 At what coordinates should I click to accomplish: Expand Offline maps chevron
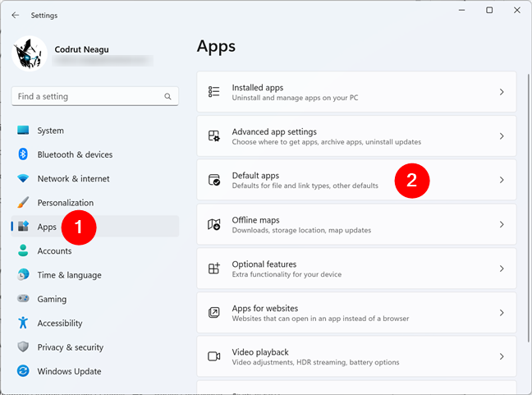point(502,224)
